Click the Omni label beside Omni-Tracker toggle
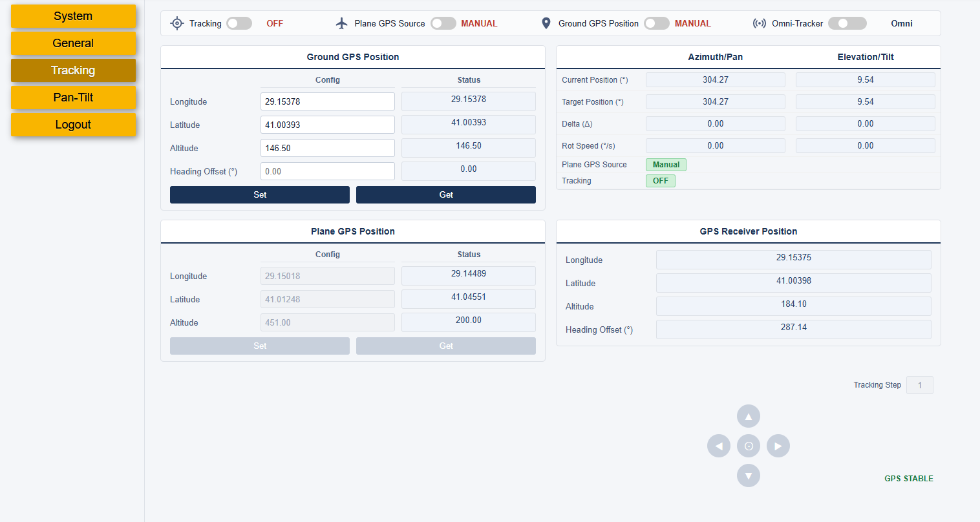The height and width of the screenshot is (522, 980). coord(902,23)
